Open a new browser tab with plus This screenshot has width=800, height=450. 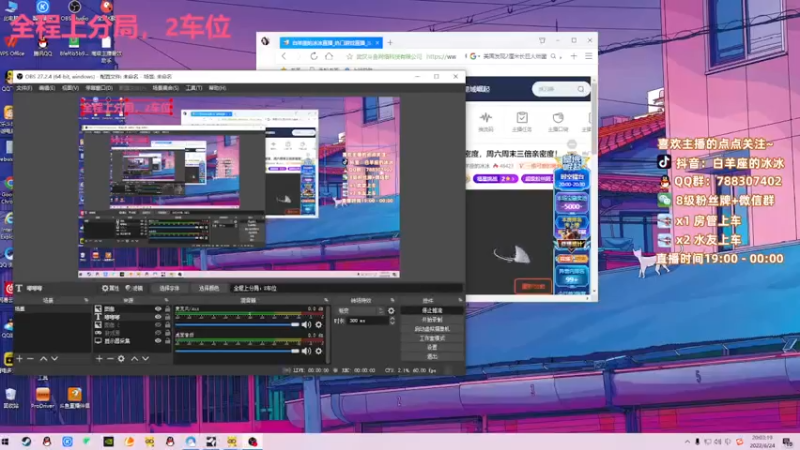click(x=390, y=42)
